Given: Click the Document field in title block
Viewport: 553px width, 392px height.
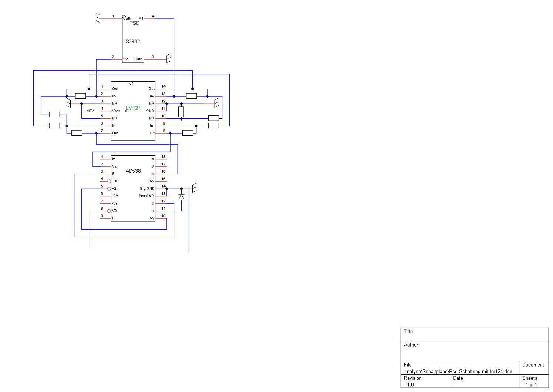Looking at the screenshot, I should pos(534,368).
